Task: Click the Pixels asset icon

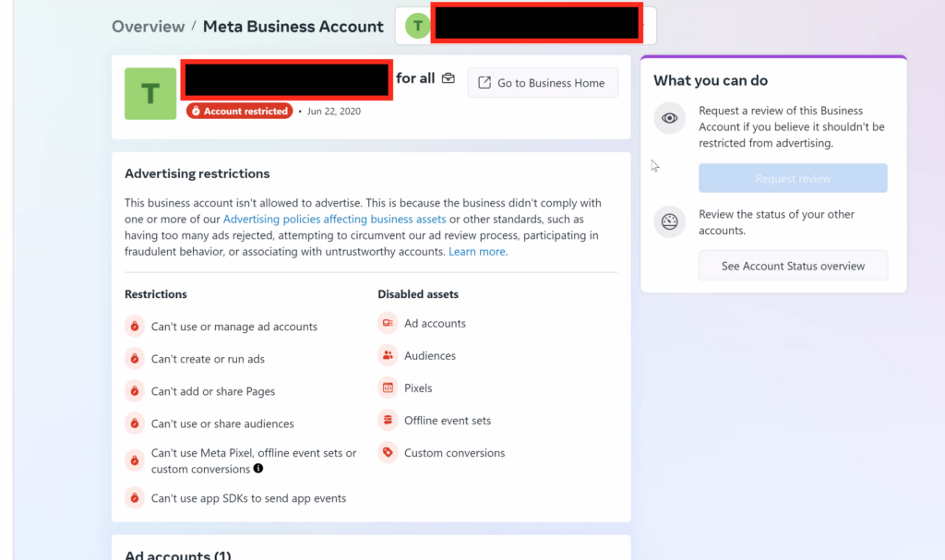Action: [388, 388]
